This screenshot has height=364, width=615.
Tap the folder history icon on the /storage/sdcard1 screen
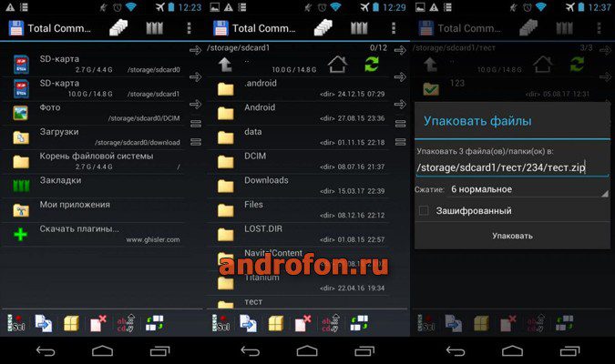(x=323, y=28)
